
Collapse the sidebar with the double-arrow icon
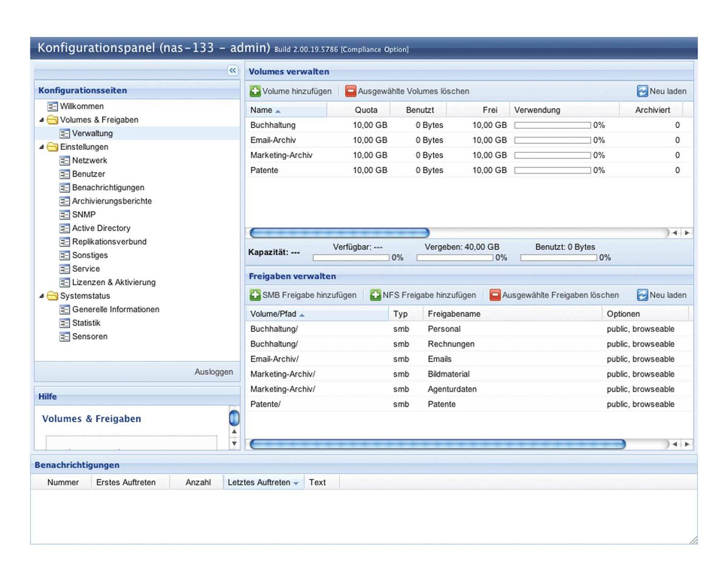233,71
